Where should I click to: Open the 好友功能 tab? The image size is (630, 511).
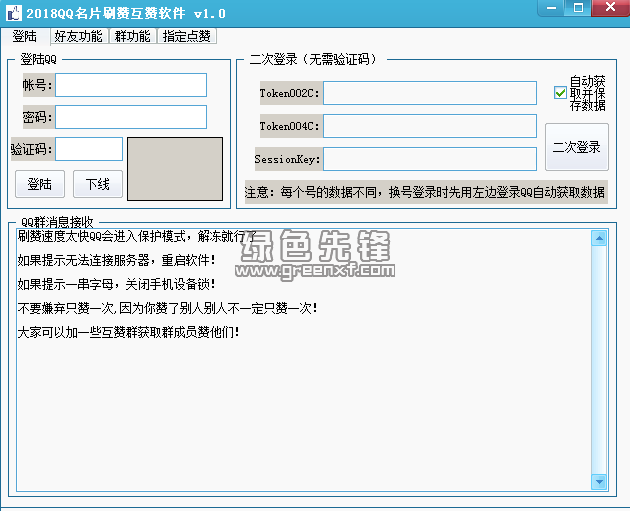click(78, 36)
